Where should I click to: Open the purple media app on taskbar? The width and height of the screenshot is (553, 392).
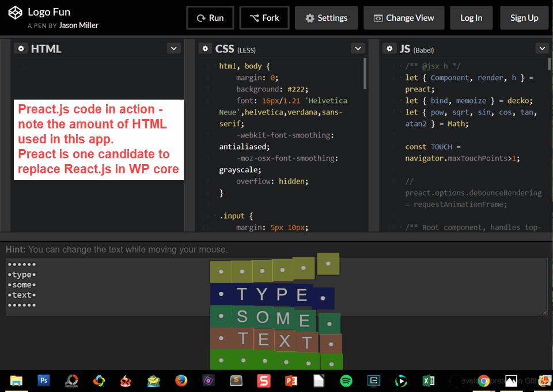pos(209,380)
